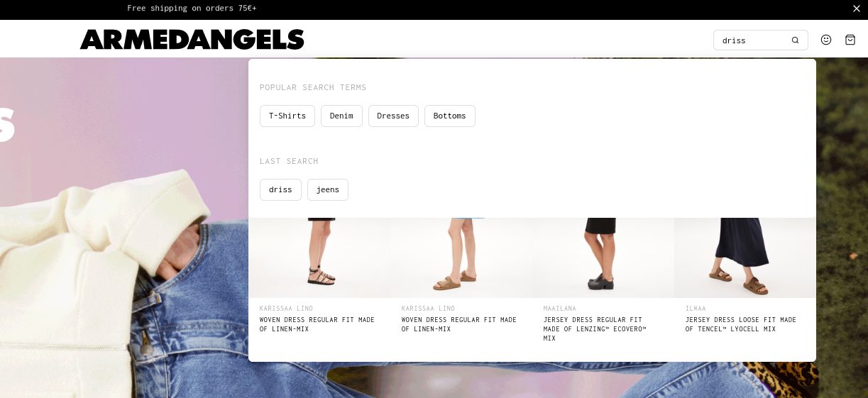
Task: Open the Ilwaa jersey dress image
Action: (745, 258)
